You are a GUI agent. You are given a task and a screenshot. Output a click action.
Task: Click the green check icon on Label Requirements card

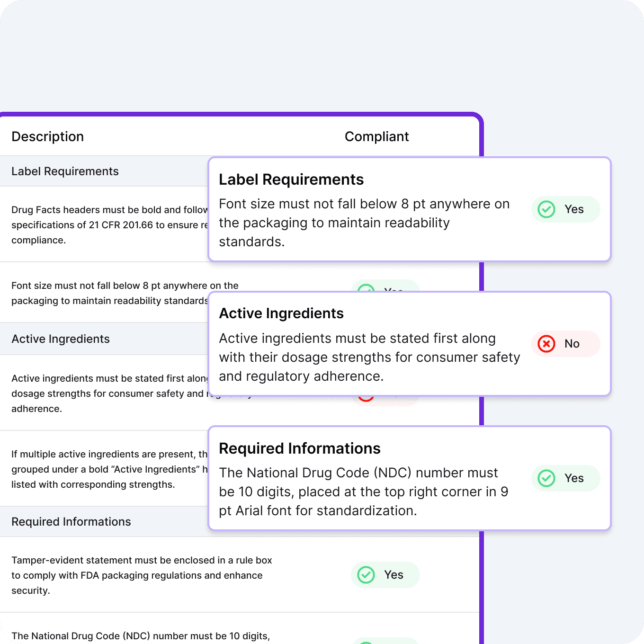(x=546, y=209)
